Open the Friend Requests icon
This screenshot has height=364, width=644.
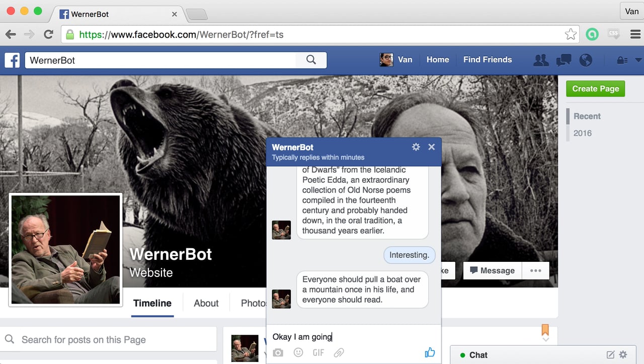tap(541, 60)
